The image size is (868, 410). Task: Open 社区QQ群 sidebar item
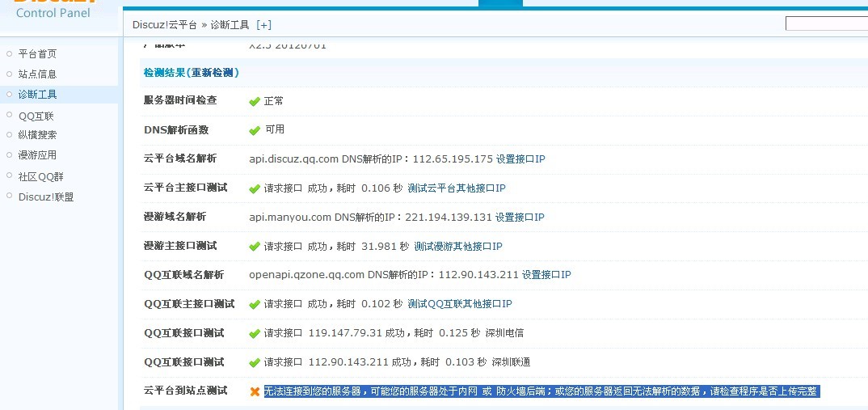click(x=40, y=177)
